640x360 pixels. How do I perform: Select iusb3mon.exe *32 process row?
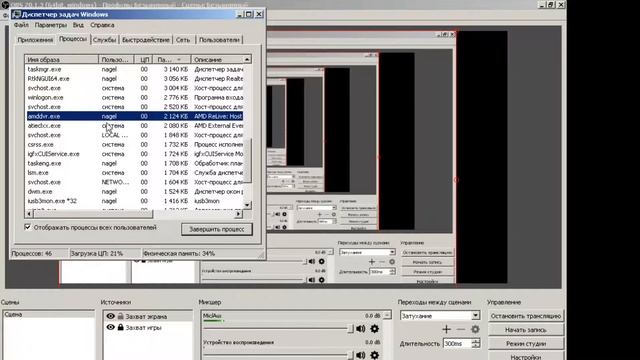point(135,201)
